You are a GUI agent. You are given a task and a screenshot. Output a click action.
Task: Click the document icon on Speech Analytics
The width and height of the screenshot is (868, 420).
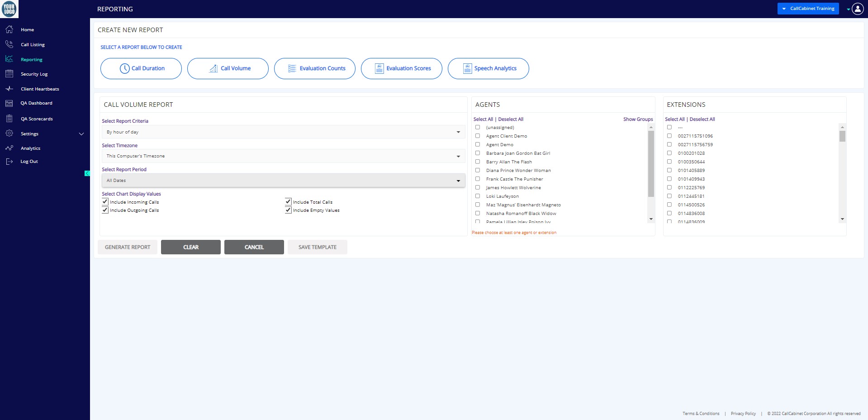467,68
